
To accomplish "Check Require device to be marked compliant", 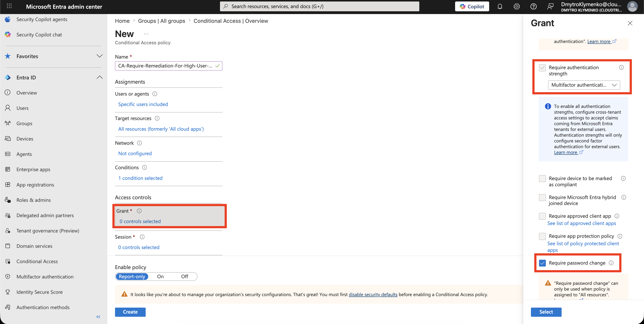I will click(542, 179).
